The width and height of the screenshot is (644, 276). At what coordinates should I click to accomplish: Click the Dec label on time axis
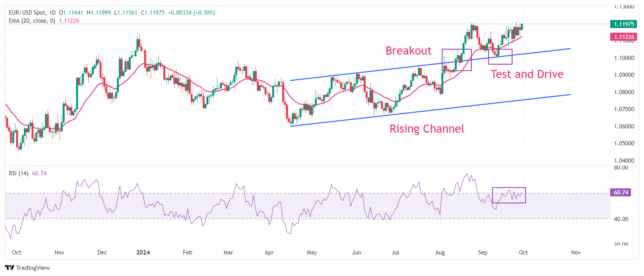102,253
